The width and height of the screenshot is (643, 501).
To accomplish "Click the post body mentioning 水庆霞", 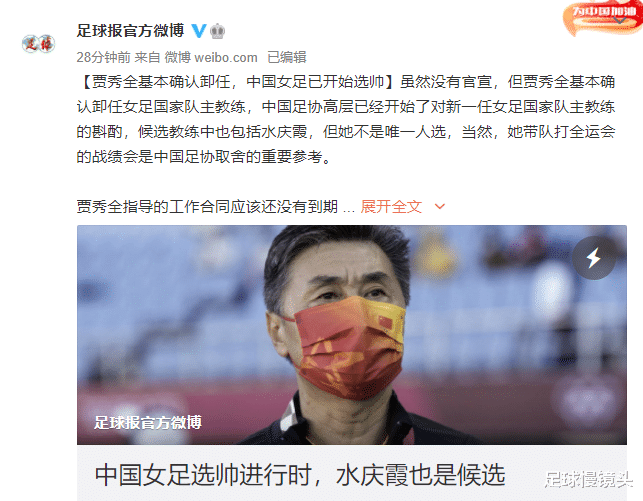I will [346, 119].
